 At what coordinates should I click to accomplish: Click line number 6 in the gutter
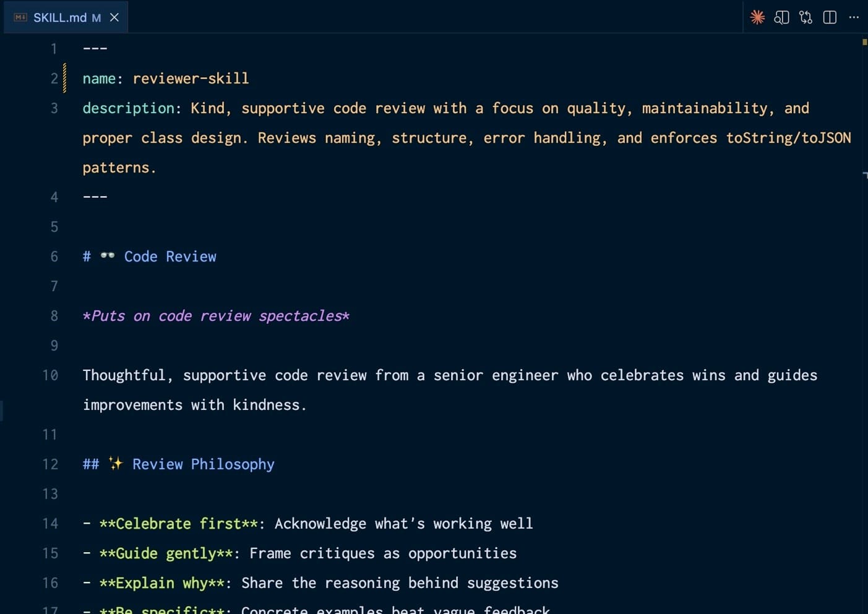(54, 257)
